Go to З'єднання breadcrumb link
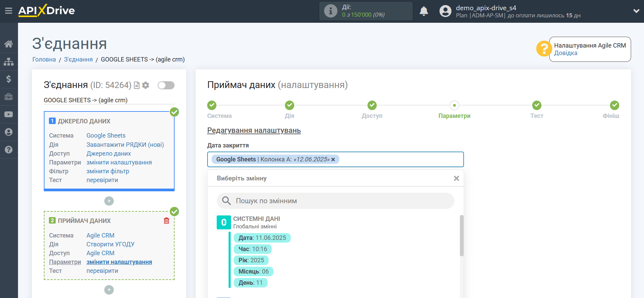The width and height of the screenshot is (644, 298). click(x=78, y=59)
